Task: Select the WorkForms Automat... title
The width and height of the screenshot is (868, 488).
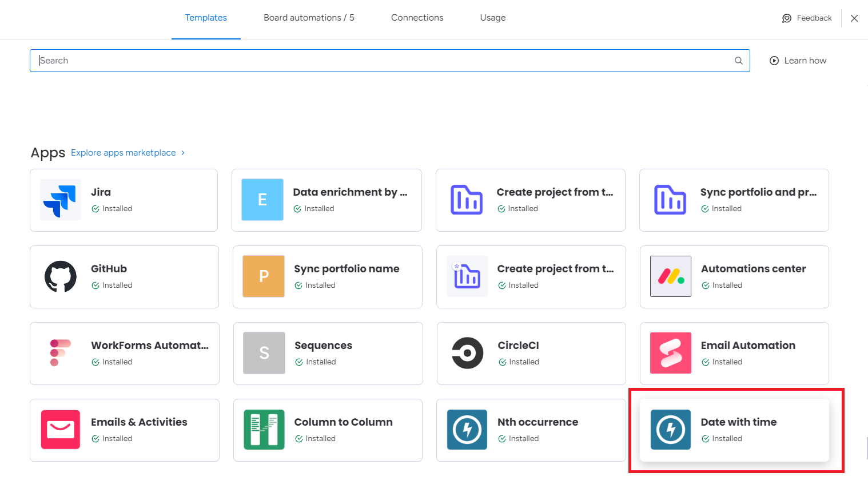Action: tap(150, 346)
